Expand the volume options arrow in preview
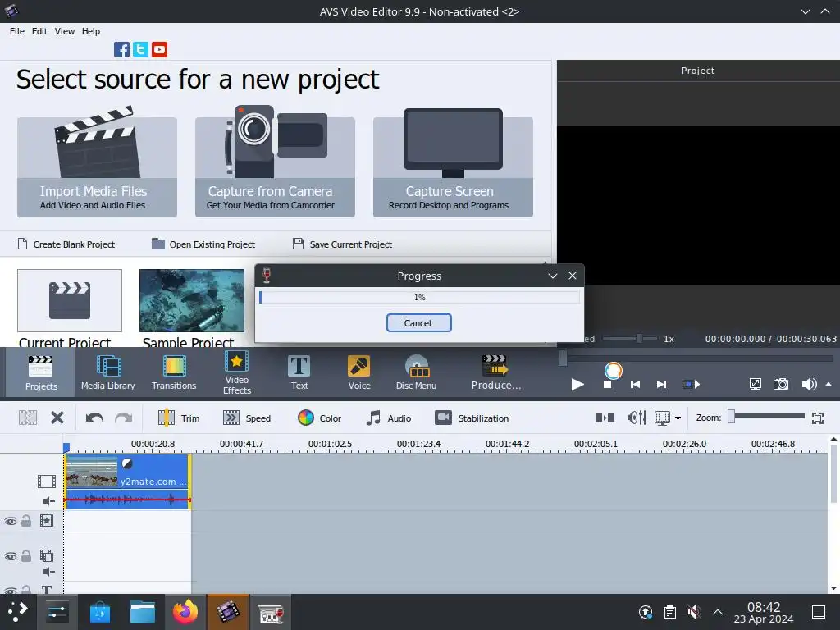Screen dimensions: 840x630 tap(829, 384)
